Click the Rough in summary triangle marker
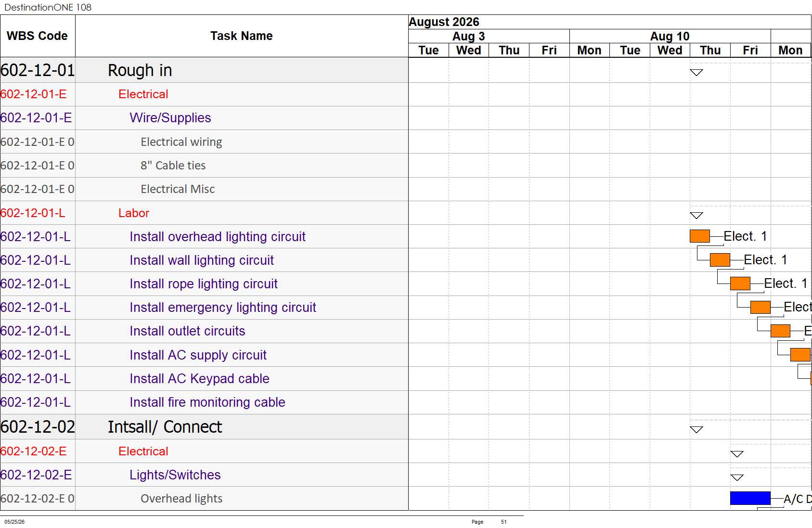The height and width of the screenshot is (528, 812). pos(696,73)
